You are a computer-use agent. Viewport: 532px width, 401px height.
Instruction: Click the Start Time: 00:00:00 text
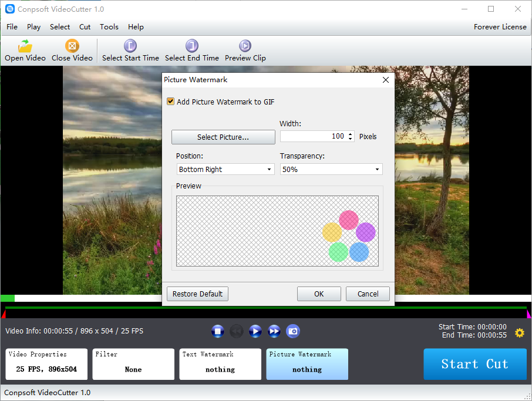pos(472,326)
